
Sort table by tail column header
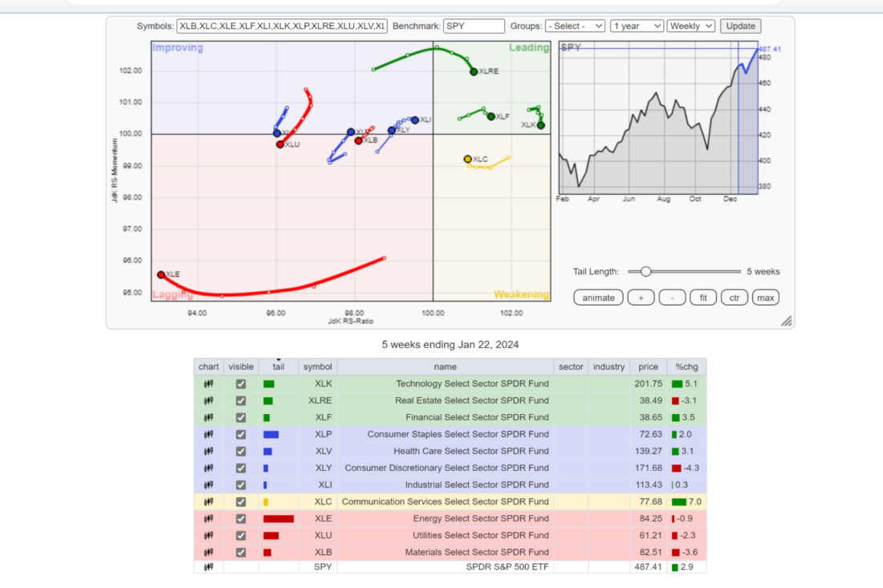[279, 367]
